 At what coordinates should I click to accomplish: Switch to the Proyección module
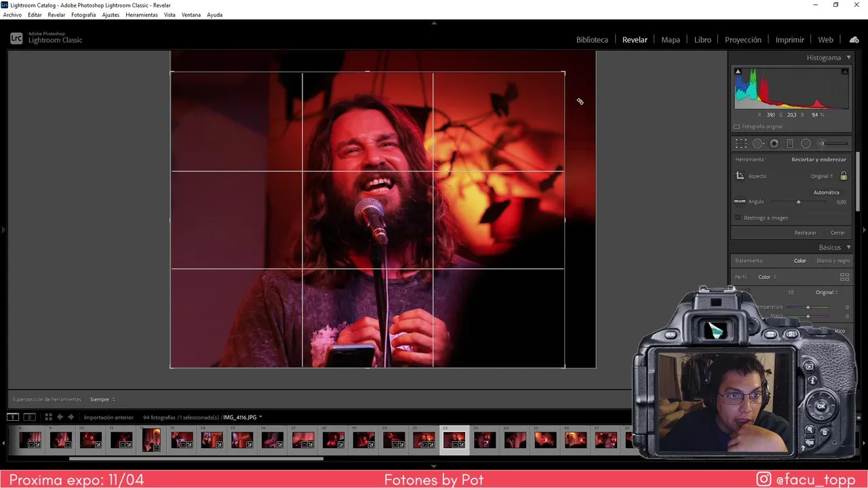pyautogui.click(x=743, y=40)
